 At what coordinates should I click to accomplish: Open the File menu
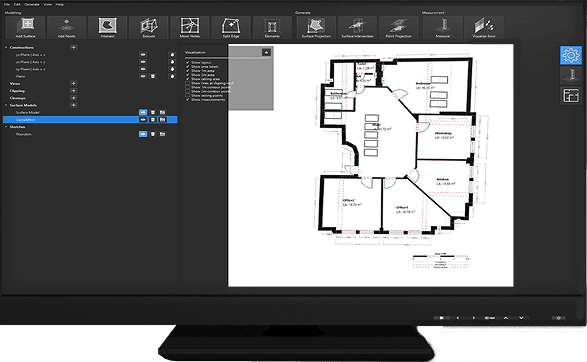(7, 4)
